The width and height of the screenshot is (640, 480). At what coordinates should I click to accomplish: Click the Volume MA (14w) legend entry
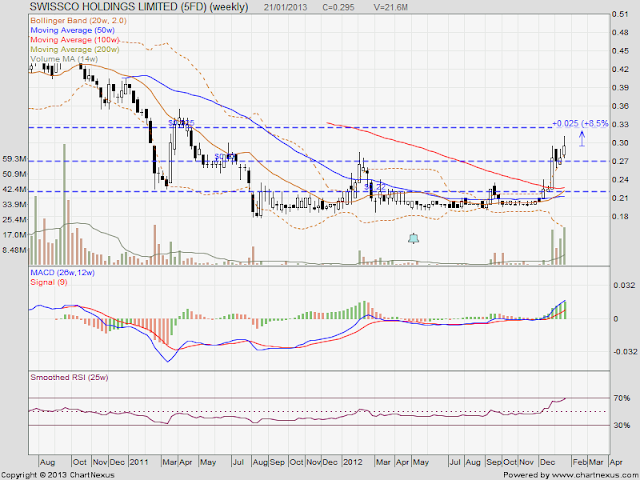(x=64, y=59)
